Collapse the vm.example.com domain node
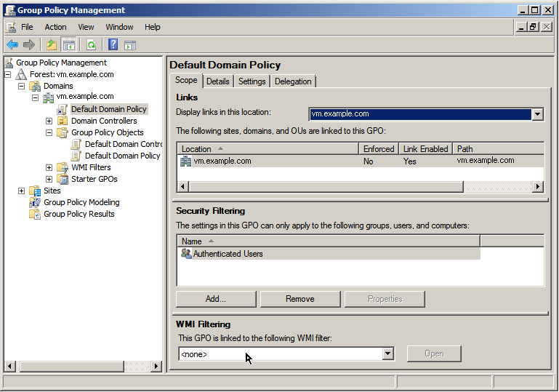The image size is (559, 392). click(x=35, y=97)
